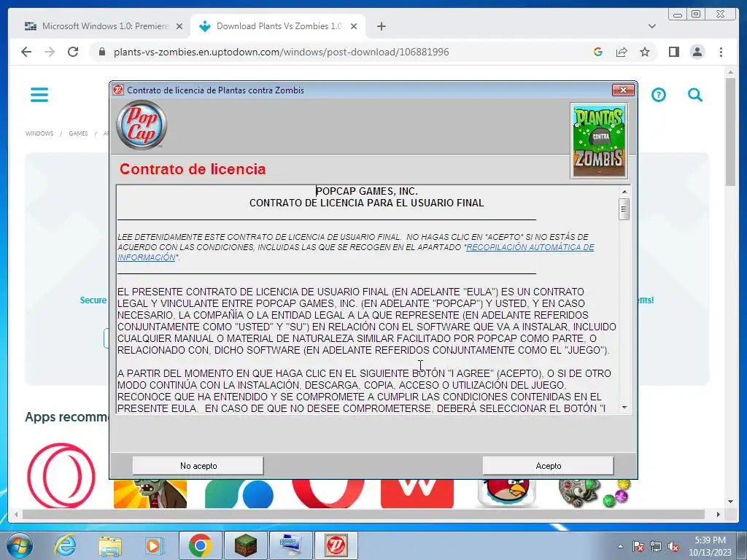Screen dimensions: 747x560
Task: Click the PopCap logo in the installer
Action: (x=142, y=125)
